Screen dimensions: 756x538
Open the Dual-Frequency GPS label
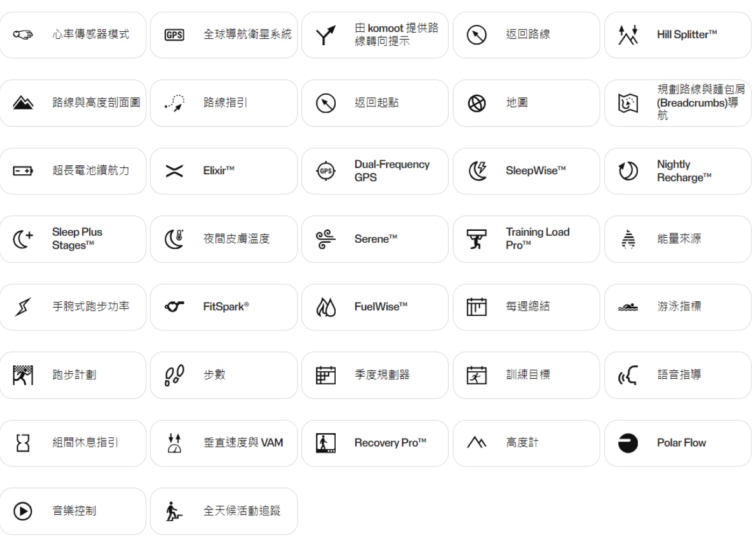pos(392,171)
